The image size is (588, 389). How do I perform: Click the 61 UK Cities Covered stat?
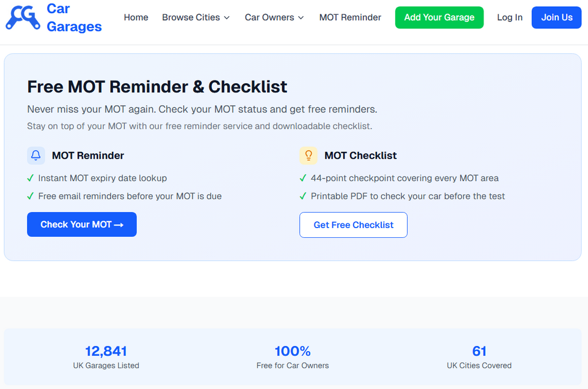pyautogui.click(x=479, y=357)
